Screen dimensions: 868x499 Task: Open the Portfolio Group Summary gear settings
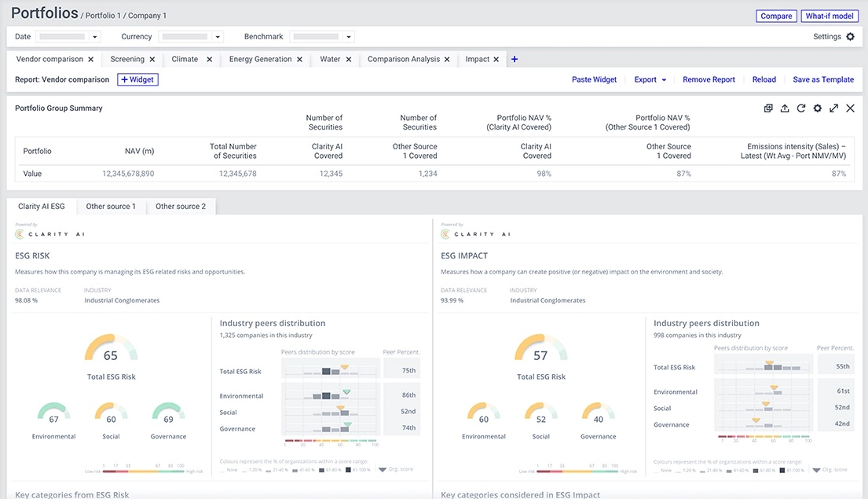click(x=818, y=108)
